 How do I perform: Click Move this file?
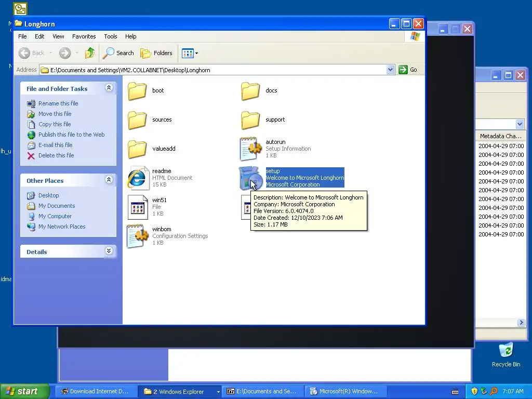click(x=55, y=114)
